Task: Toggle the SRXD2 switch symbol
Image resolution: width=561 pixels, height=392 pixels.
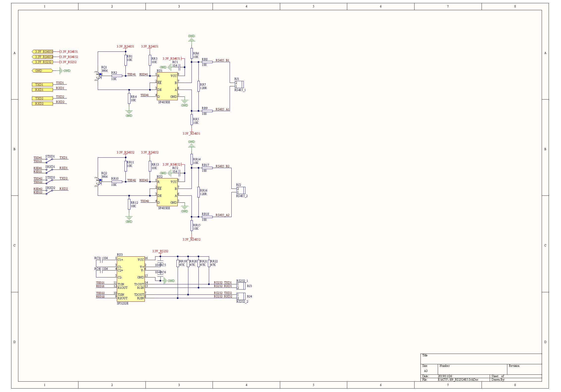Action: (49, 192)
